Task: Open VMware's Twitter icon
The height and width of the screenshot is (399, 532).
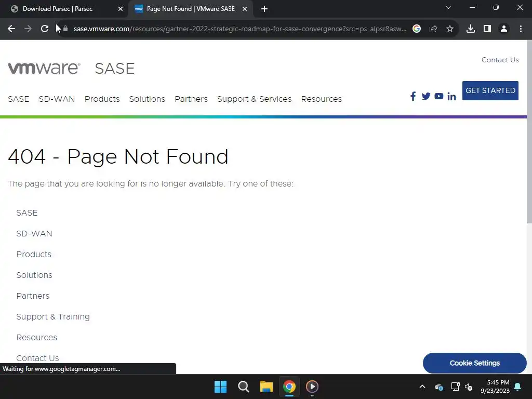Action: tap(426, 96)
